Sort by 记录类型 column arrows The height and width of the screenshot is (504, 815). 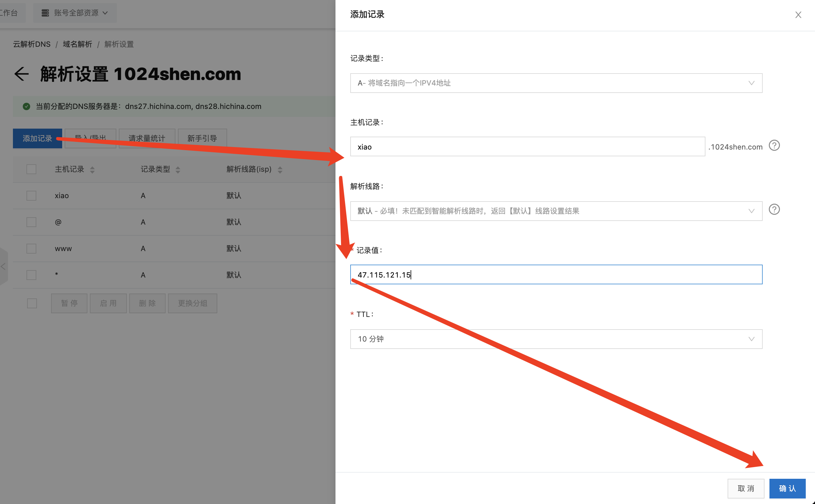click(178, 170)
